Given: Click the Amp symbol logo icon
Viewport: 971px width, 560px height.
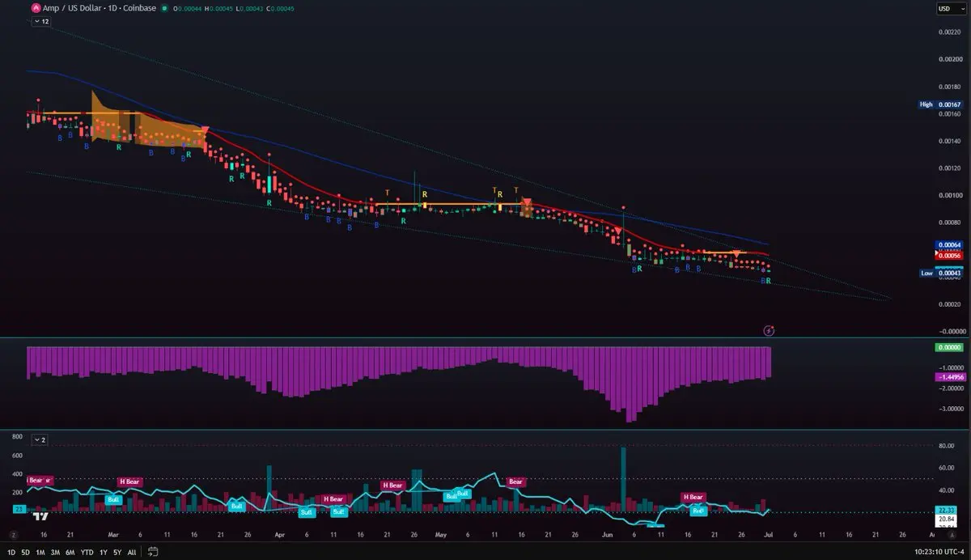Looking at the screenshot, I should 36,8.
